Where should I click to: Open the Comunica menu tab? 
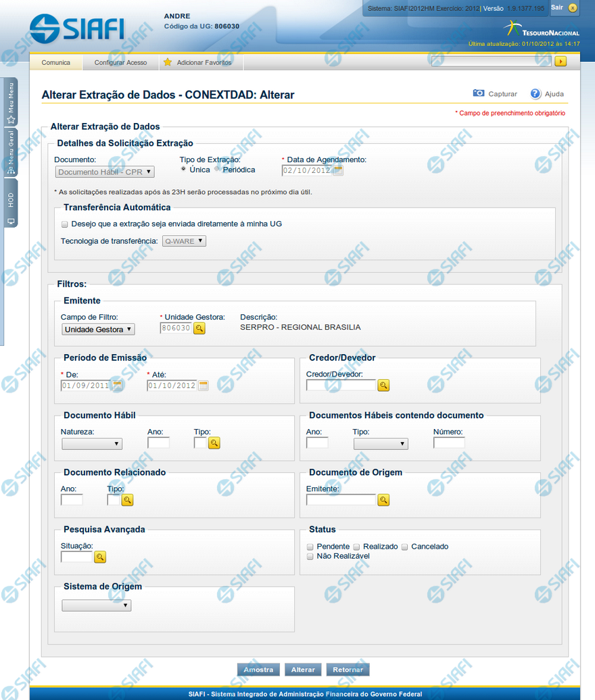point(56,62)
